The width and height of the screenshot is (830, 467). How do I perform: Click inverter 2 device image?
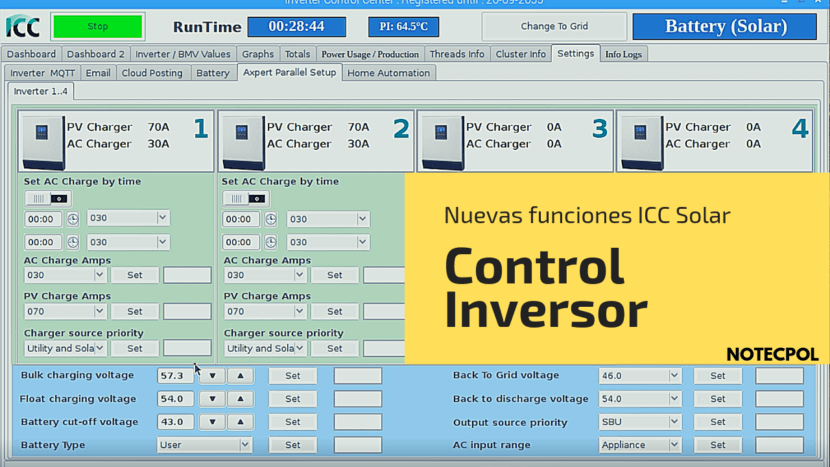pyautogui.click(x=243, y=141)
